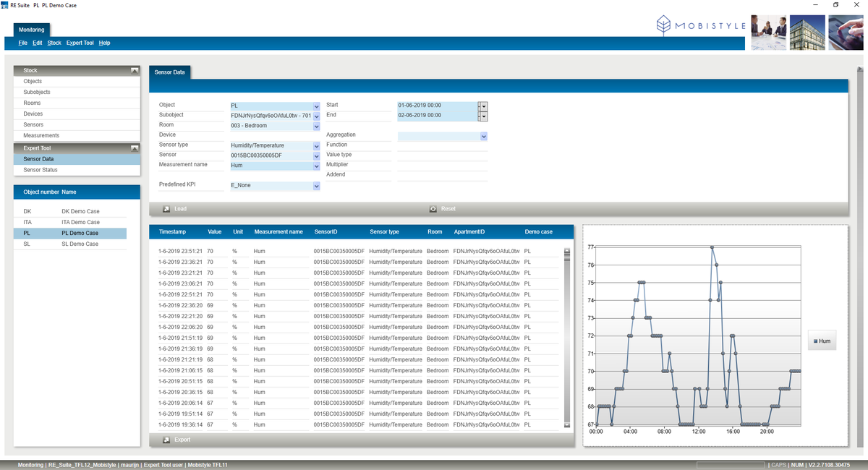Screen dimensions: 868x470
Task: Open the Subobject dropdown
Action: [316, 116]
